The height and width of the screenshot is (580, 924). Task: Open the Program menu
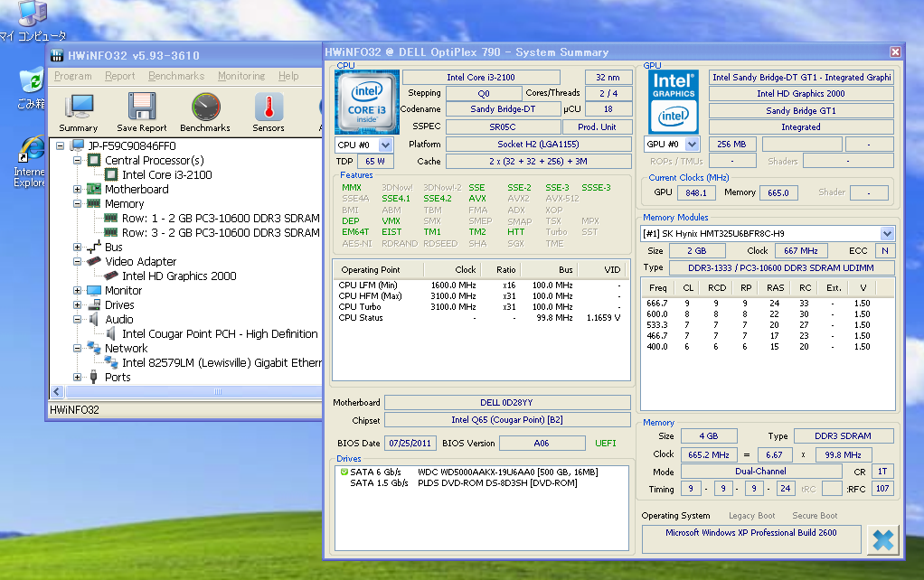(72, 77)
